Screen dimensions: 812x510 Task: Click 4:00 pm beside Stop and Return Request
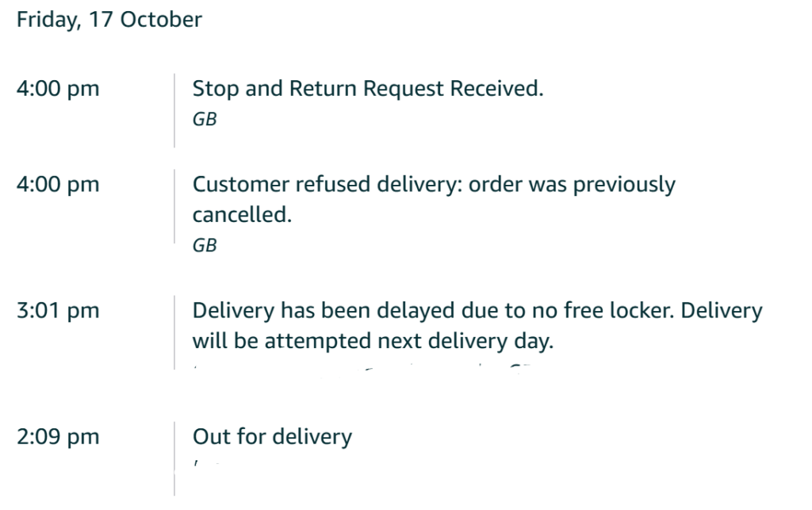pos(58,89)
